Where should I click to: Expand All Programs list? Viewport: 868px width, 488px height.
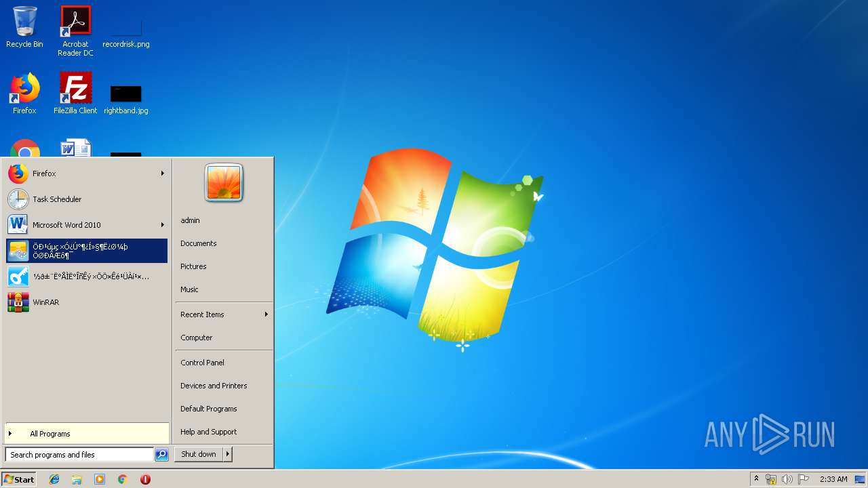pyautogui.click(x=87, y=434)
